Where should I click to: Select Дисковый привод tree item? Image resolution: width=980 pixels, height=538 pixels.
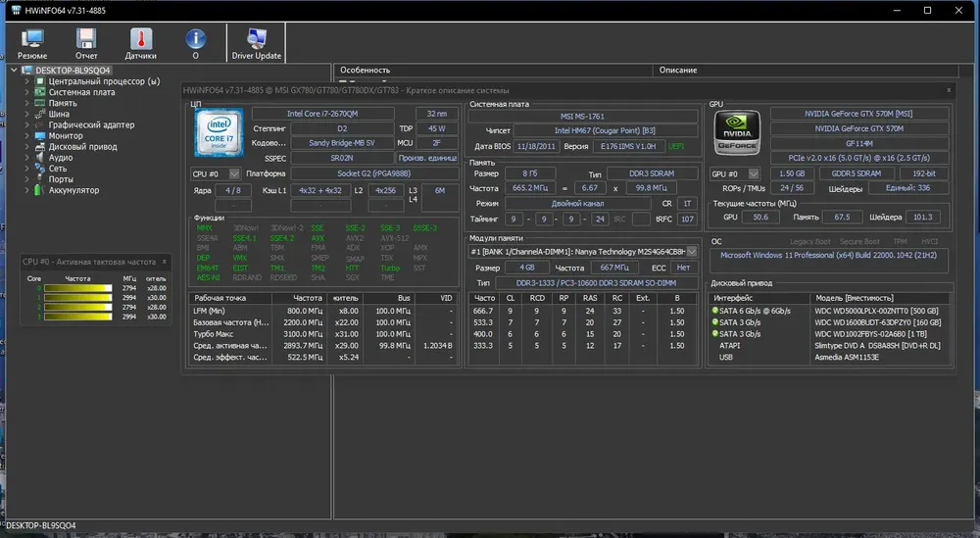[x=82, y=147]
